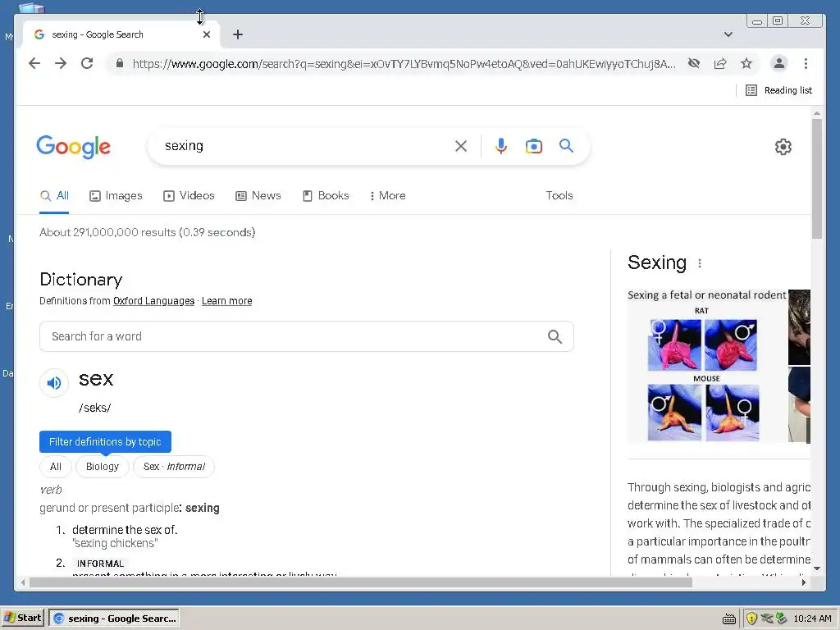Play pronunciation with the speaker icon
840x630 pixels.
click(x=54, y=382)
